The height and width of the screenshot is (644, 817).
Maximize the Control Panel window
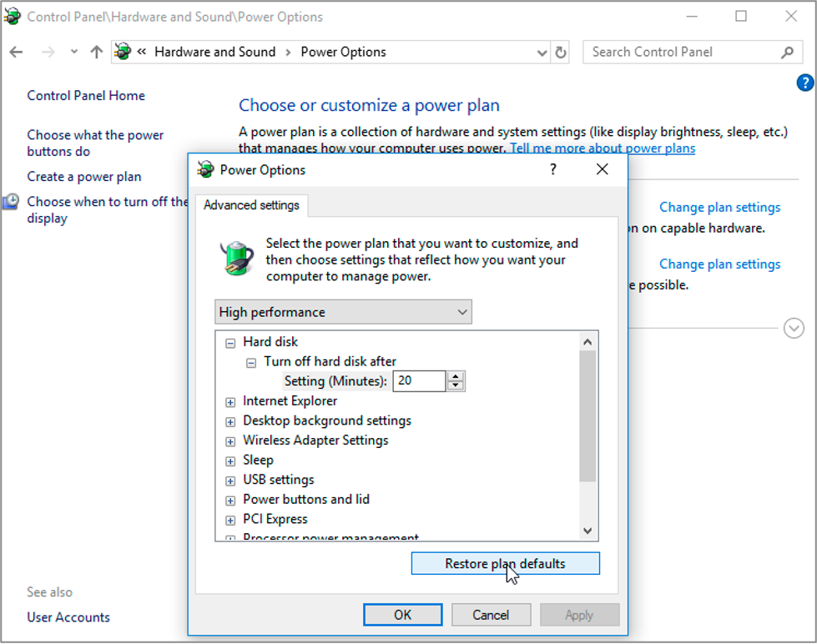[741, 16]
